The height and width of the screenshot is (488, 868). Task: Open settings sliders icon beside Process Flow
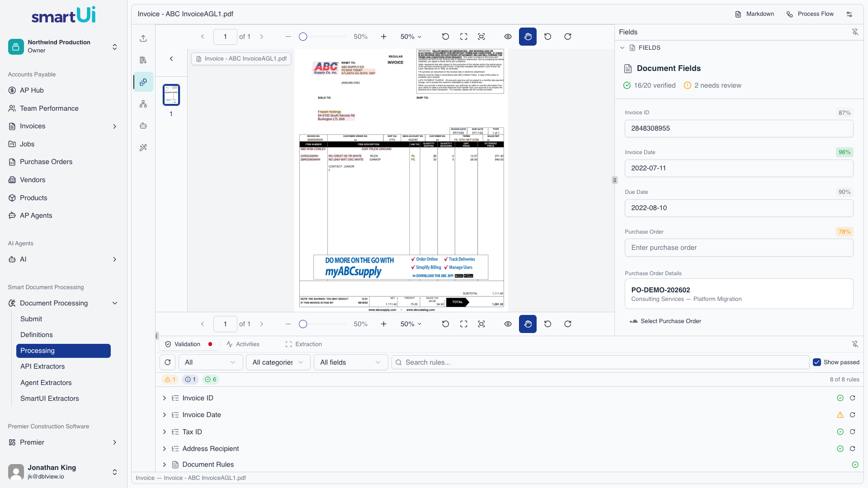click(x=849, y=14)
